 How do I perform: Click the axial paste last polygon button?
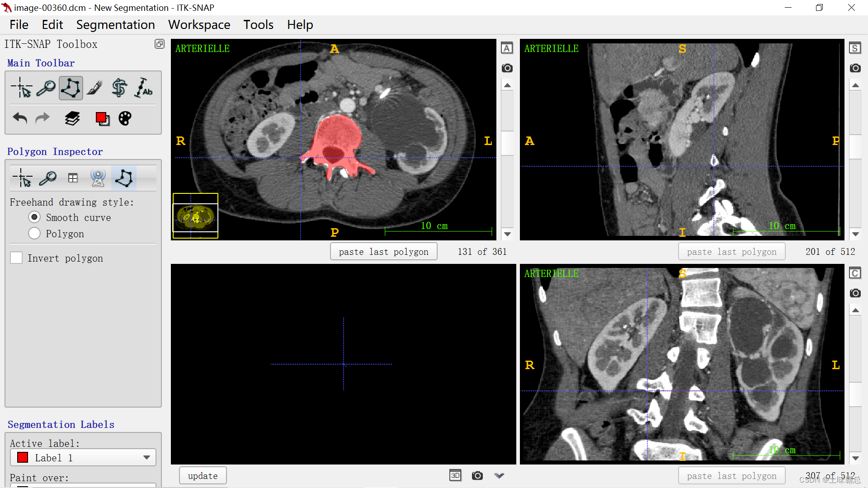coord(383,252)
